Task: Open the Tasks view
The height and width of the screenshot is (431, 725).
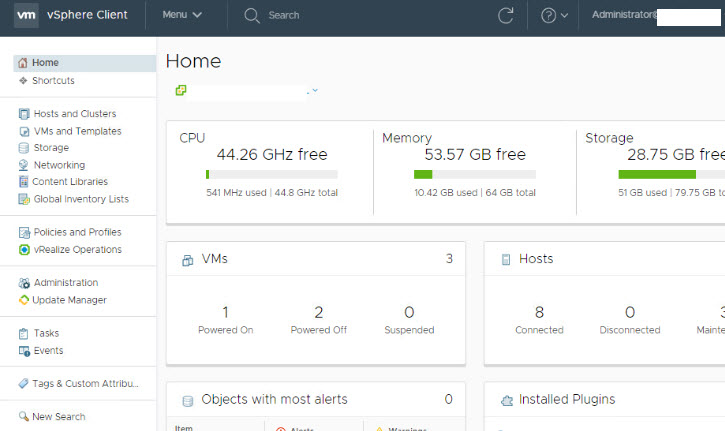Action: (46, 333)
